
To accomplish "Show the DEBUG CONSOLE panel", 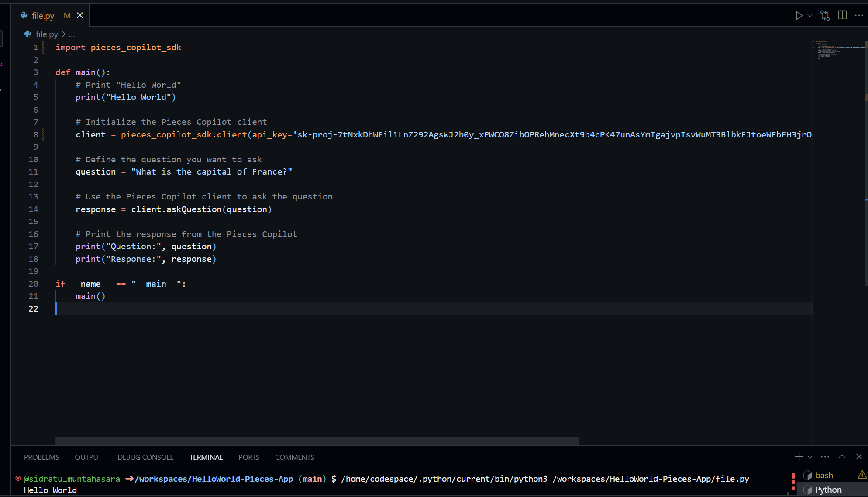I will (145, 457).
